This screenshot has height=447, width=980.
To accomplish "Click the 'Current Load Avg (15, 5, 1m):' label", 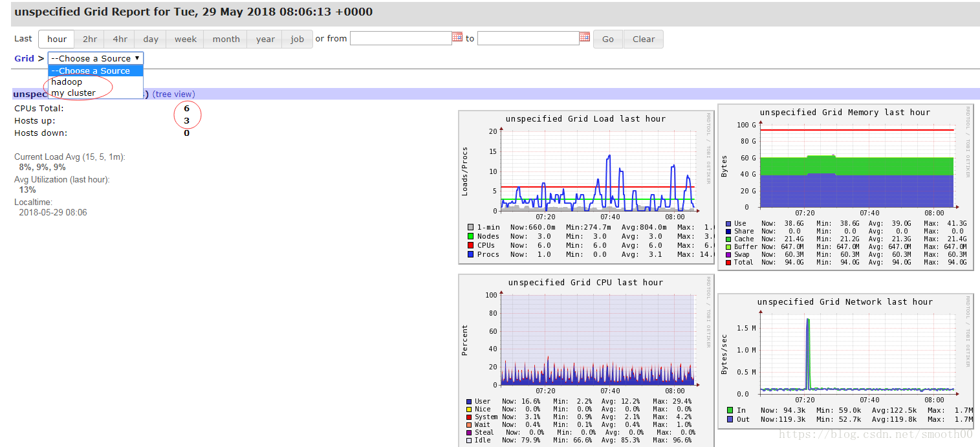I will point(70,157).
